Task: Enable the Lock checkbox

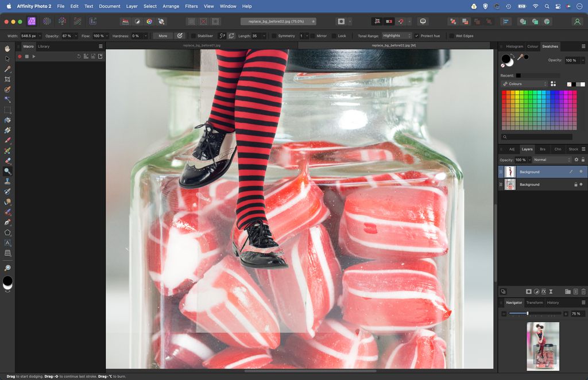Action: pyautogui.click(x=334, y=36)
